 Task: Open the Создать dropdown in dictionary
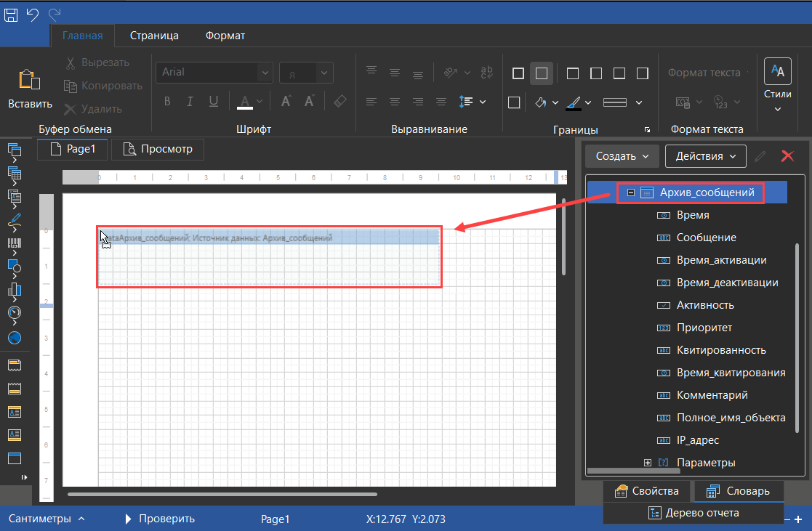coord(622,155)
